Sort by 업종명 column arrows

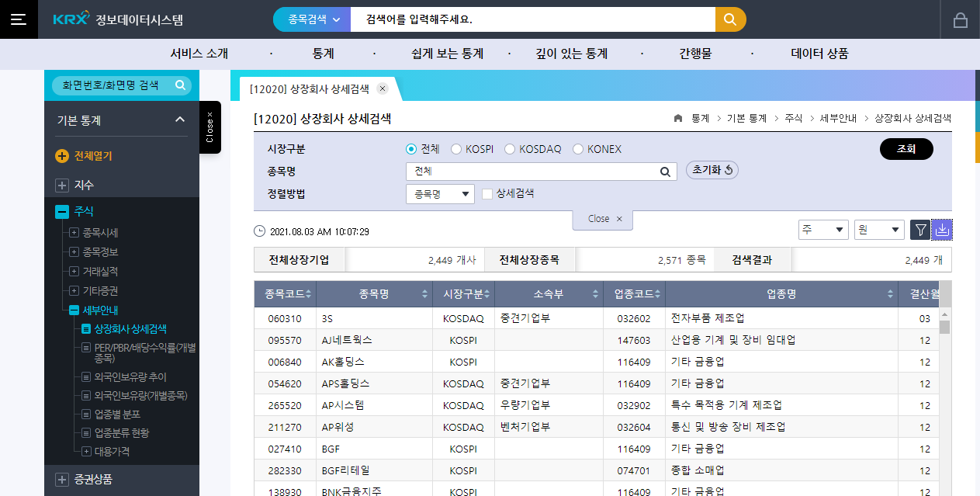891,294
